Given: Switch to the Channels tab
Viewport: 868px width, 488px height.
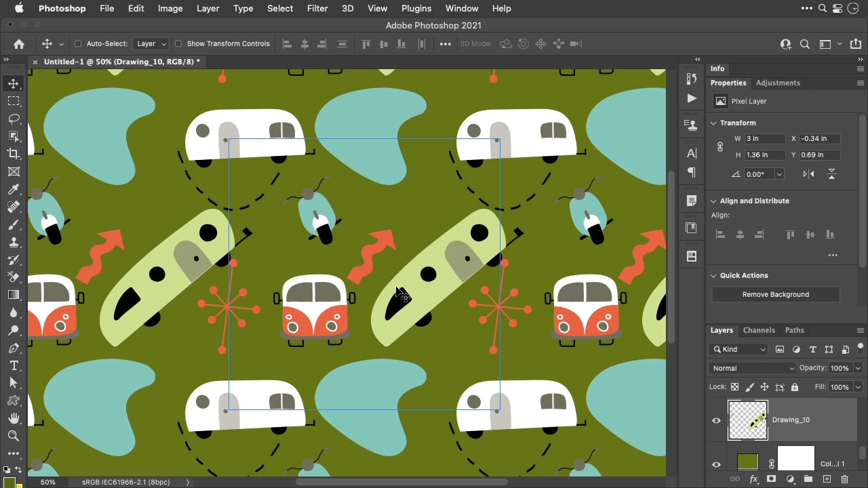Looking at the screenshot, I should pyautogui.click(x=759, y=330).
